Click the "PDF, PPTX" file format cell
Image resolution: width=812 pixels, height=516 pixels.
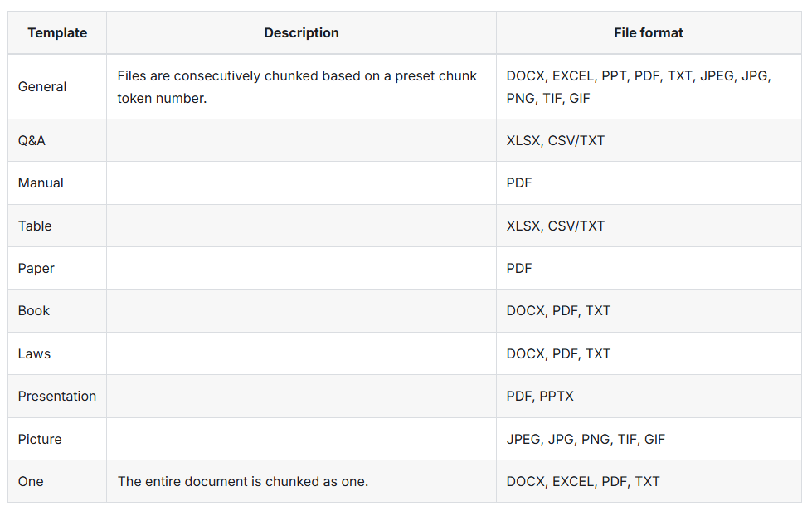click(540, 397)
